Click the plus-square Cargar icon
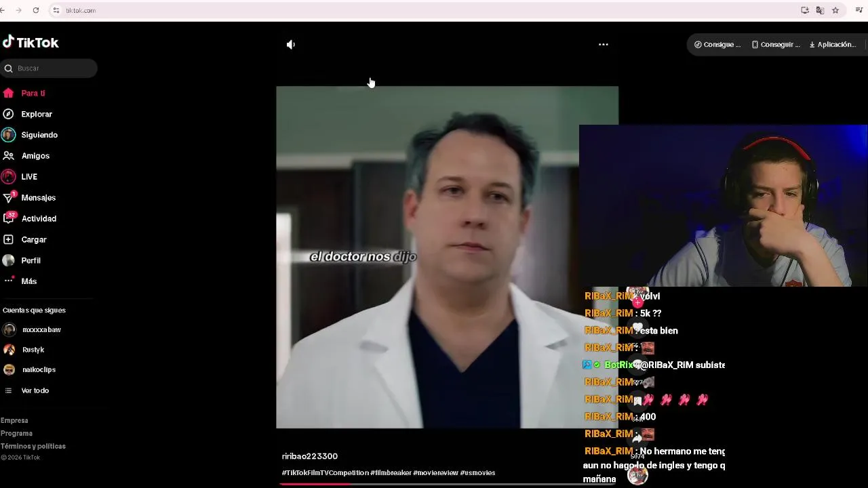The image size is (868, 488). 8,240
